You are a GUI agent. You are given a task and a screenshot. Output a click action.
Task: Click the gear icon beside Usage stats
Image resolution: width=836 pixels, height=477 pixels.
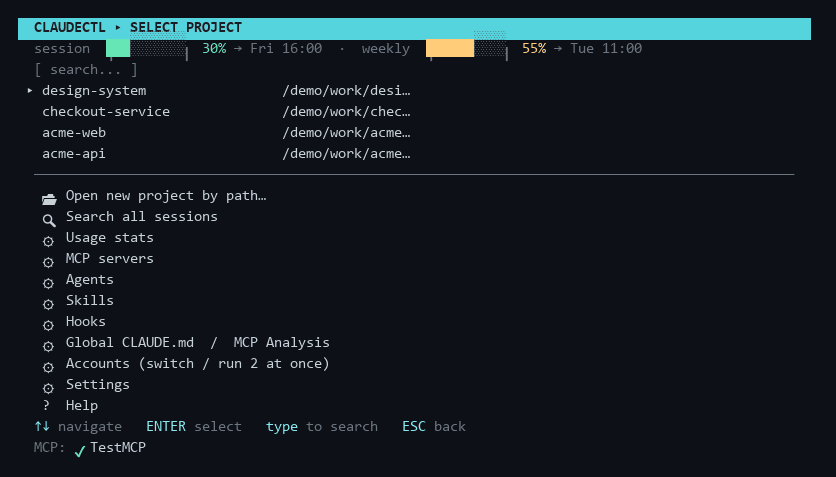tap(49, 241)
